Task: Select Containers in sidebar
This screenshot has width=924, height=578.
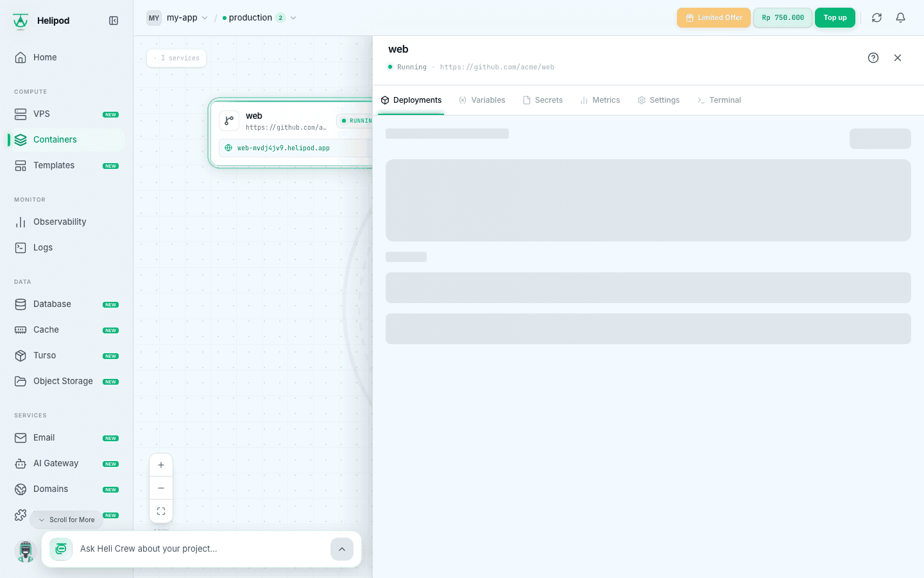Action: point(66,139)
